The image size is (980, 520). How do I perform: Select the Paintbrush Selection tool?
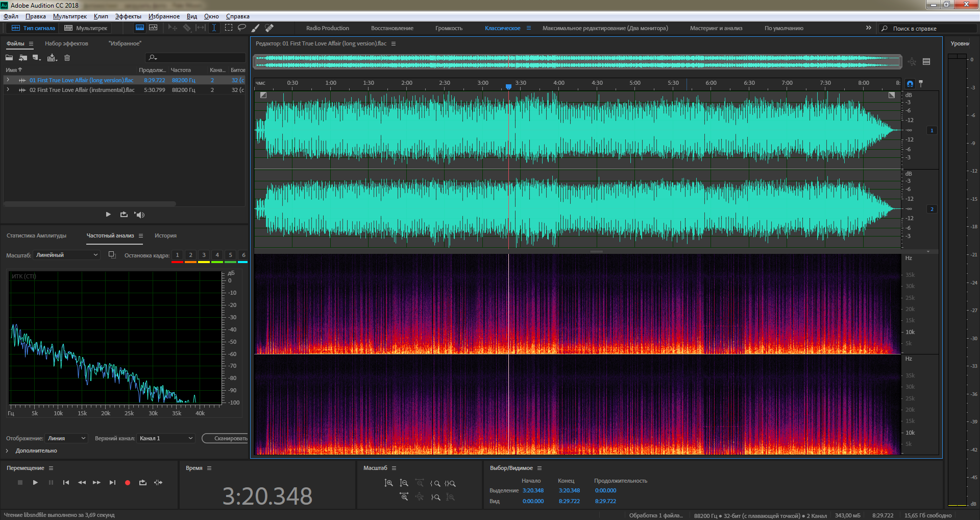(256, 28)
